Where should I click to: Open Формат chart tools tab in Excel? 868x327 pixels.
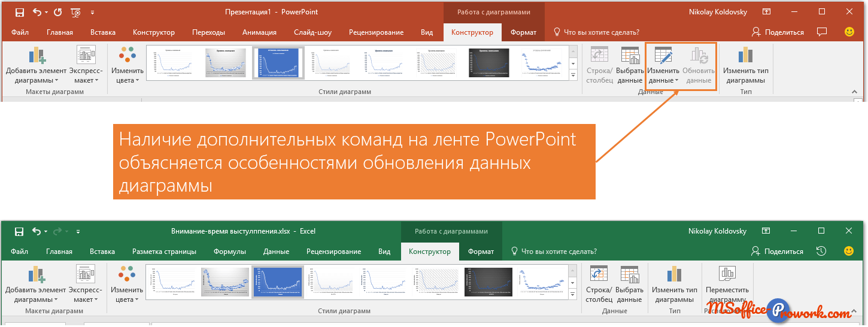481,252
